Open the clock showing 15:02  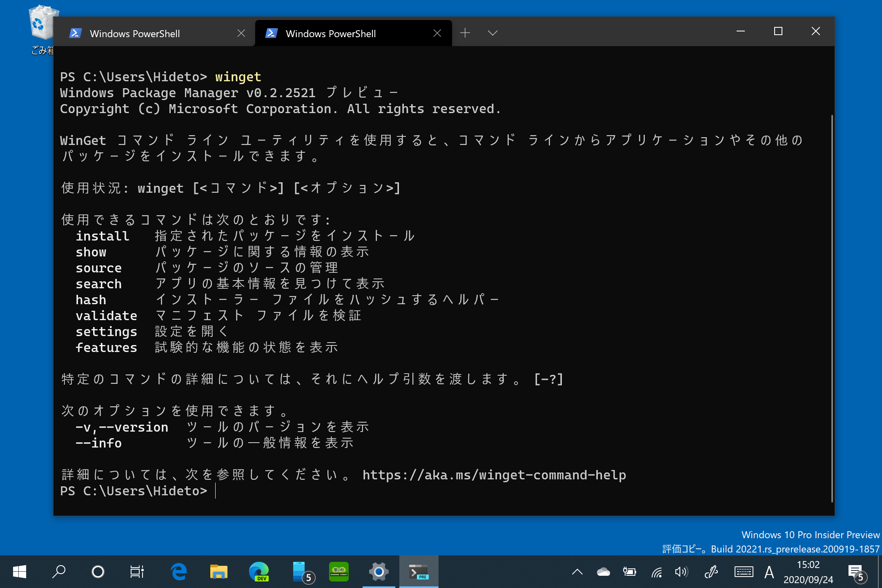click(x=808, y=572)
